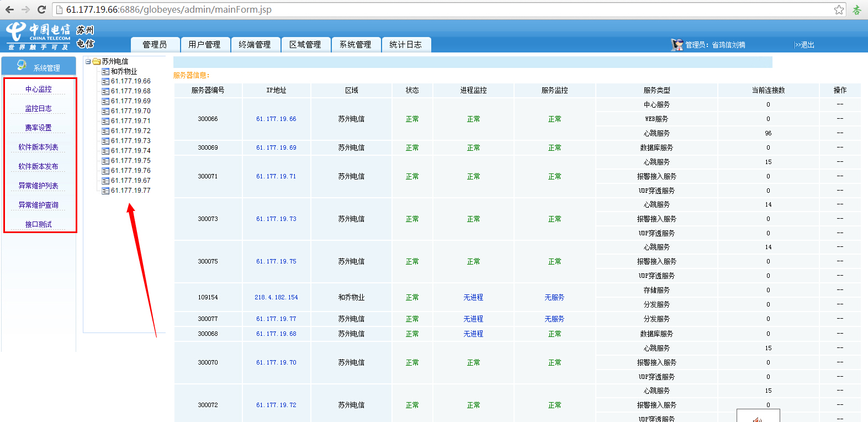Viewport: 868px width, 422px height.
Task: Reload the page with refresh icon
Action: click(x=41, y=9)
